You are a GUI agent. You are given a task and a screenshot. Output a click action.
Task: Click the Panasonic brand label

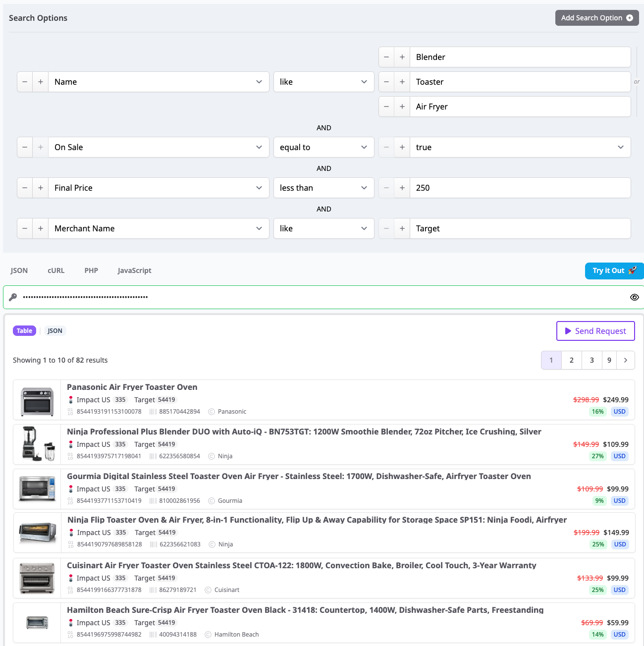pos(232,412)
